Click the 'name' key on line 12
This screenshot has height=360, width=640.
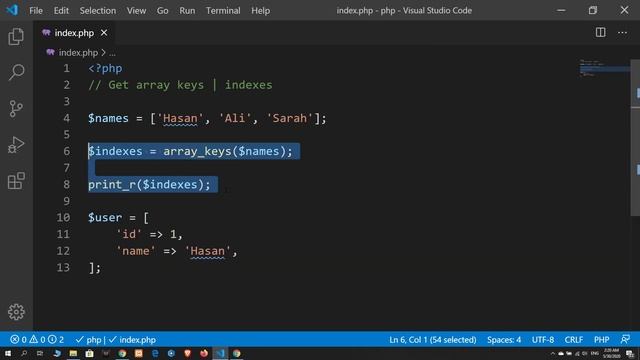(136, 251)
